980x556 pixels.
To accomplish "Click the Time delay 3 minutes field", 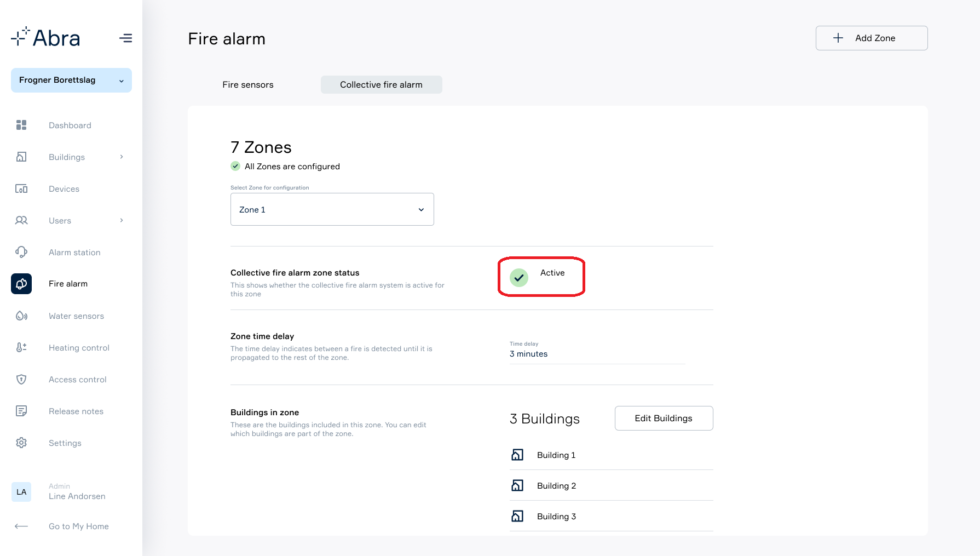I will pos(597,354).
